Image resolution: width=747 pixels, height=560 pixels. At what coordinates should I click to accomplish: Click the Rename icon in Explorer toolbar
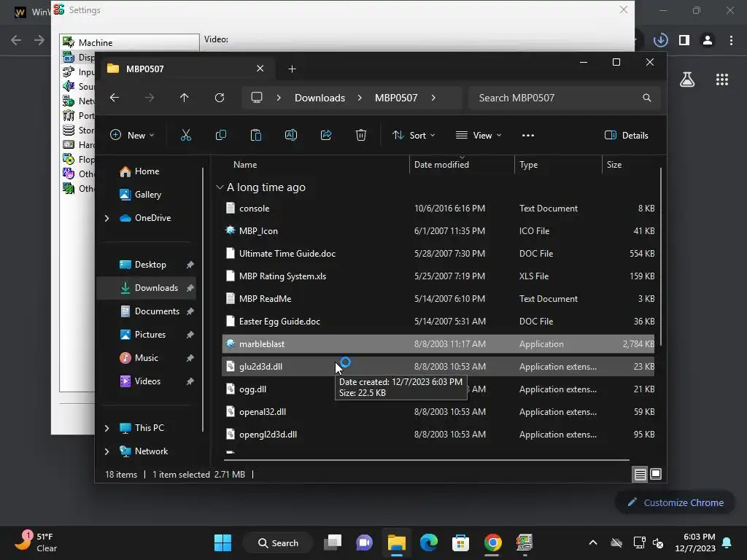(x=291, y=135)
